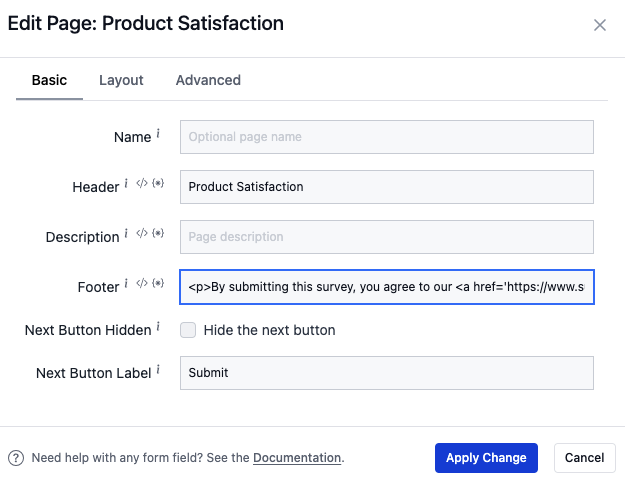Click the Cancel button

(584, 458)
